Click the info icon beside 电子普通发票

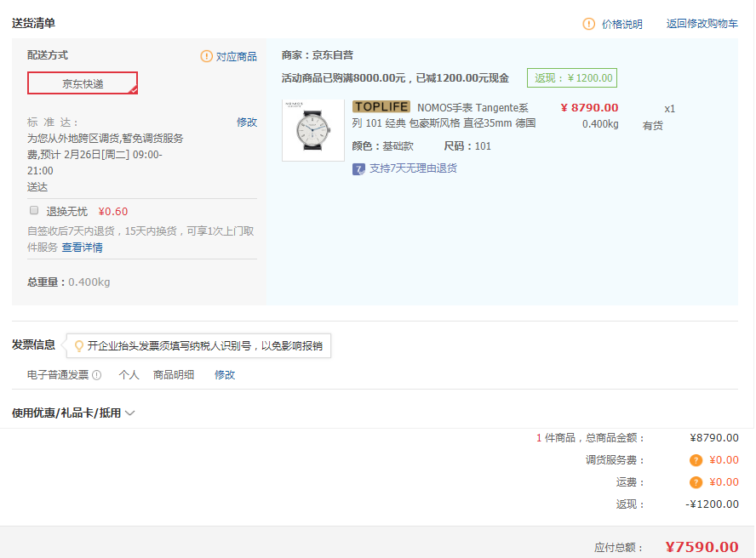96,375
